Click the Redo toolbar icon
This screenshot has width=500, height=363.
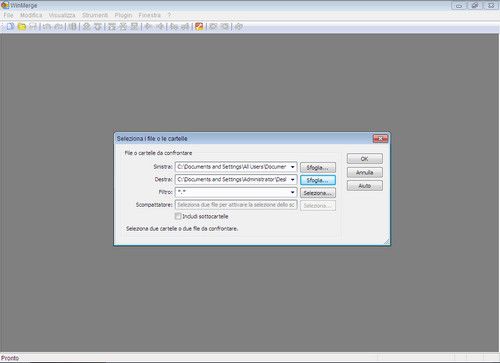(58, 26)
